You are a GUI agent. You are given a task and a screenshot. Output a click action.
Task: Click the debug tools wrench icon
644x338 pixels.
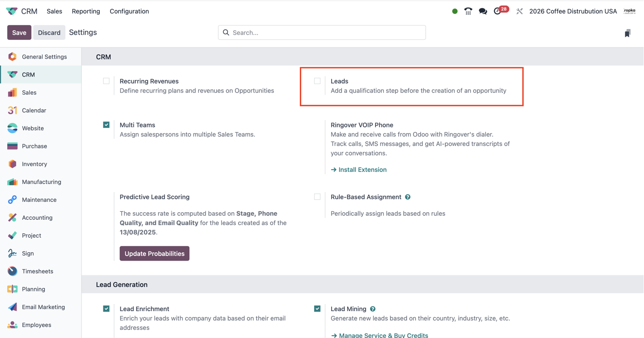519,11
